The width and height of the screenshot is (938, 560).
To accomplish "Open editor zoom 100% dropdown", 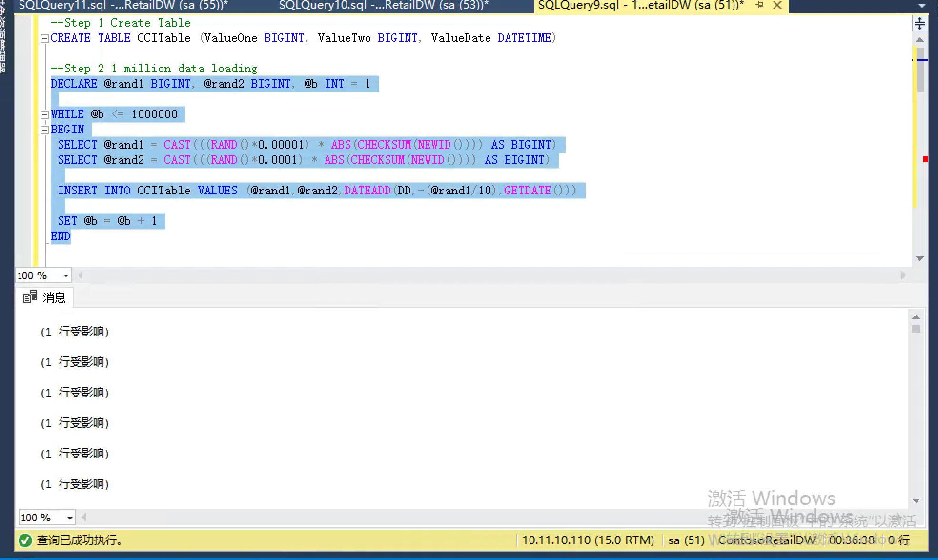I will 66,275.
